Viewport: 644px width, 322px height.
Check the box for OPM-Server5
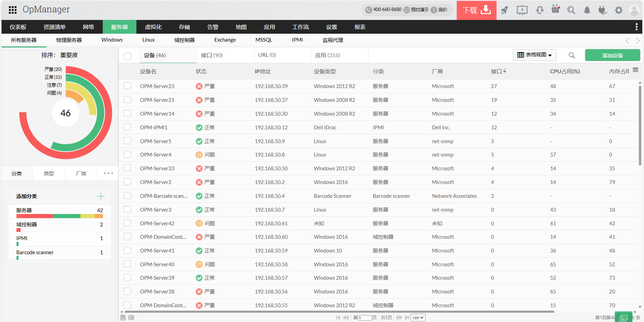127,141
